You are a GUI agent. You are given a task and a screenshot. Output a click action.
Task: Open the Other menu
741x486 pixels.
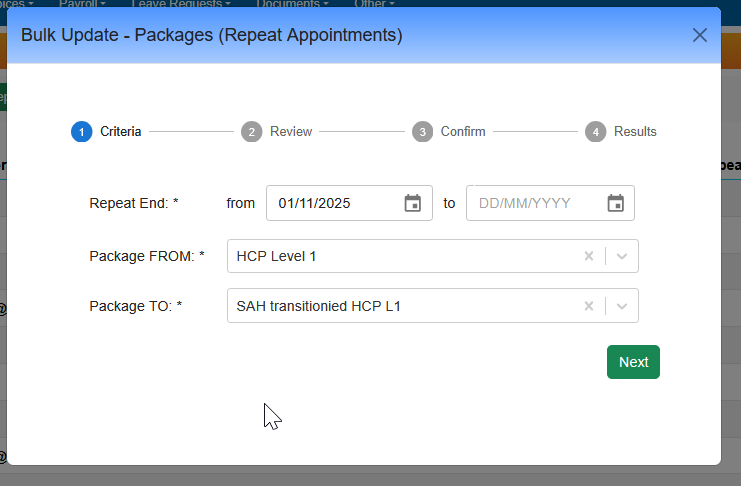pyautogui.click(x=373, y=4)
